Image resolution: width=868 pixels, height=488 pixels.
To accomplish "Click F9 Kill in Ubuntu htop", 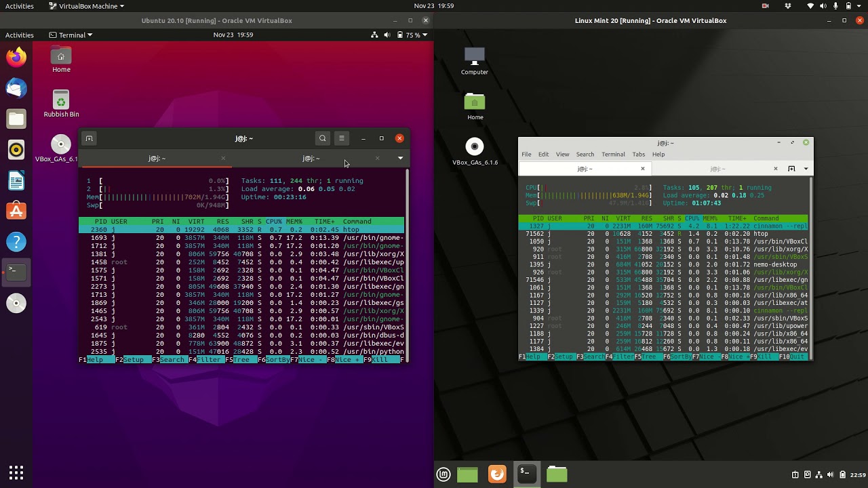I will coord(374,360).
